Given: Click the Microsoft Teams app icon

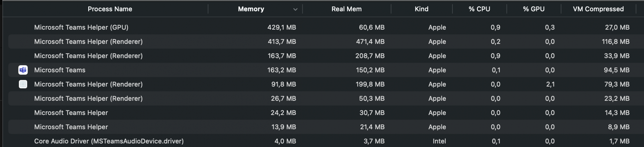Looking at the screenshot, I should coord(23,70).
